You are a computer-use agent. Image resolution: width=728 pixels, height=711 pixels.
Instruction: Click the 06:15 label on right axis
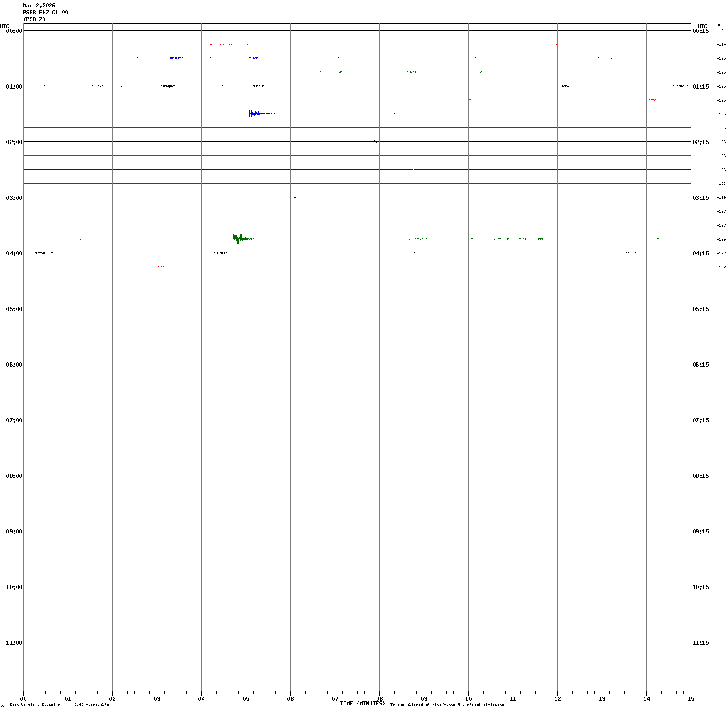(700, 365)
